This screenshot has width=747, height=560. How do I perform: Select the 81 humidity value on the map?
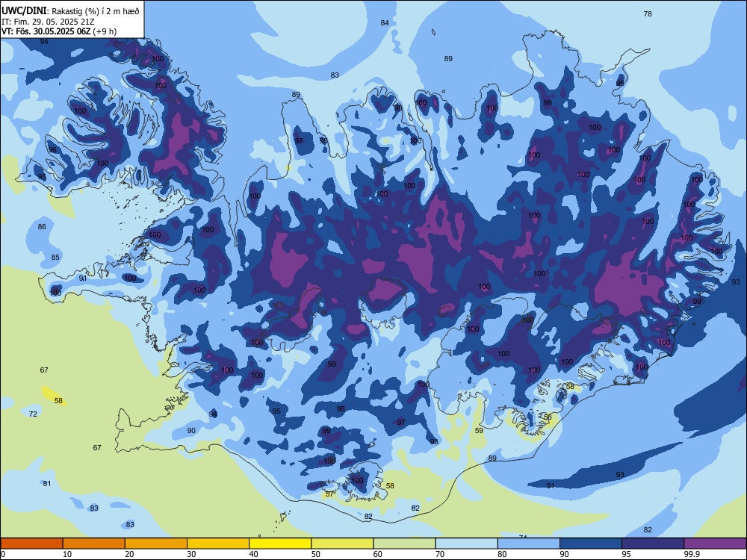(x=46, y=483)
